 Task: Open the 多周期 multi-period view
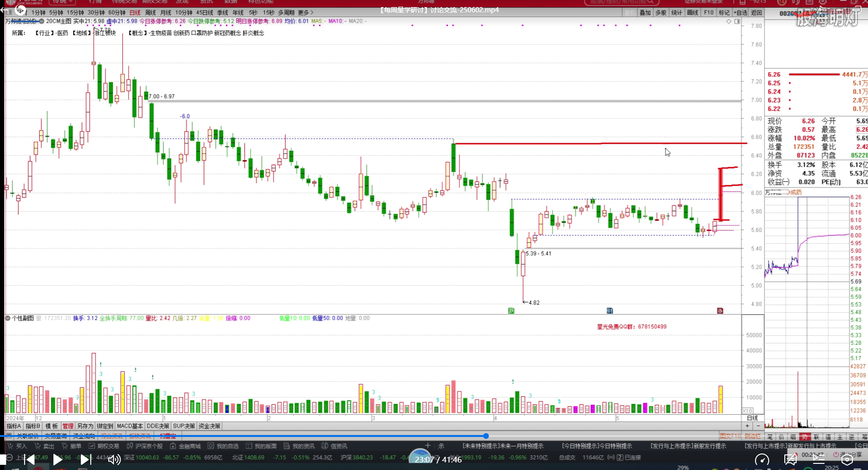(x=286, y=13)
